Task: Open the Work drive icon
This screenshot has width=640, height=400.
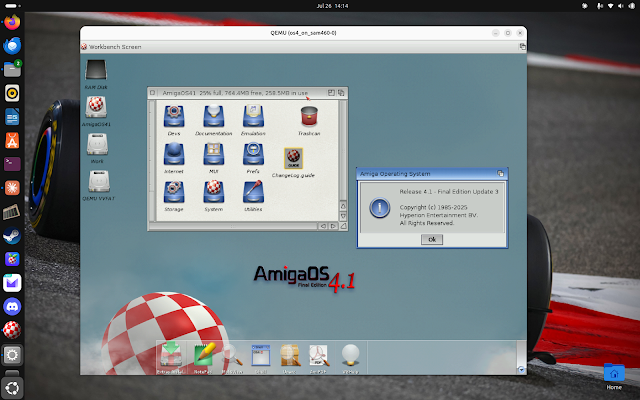Action: coord(97,144)
